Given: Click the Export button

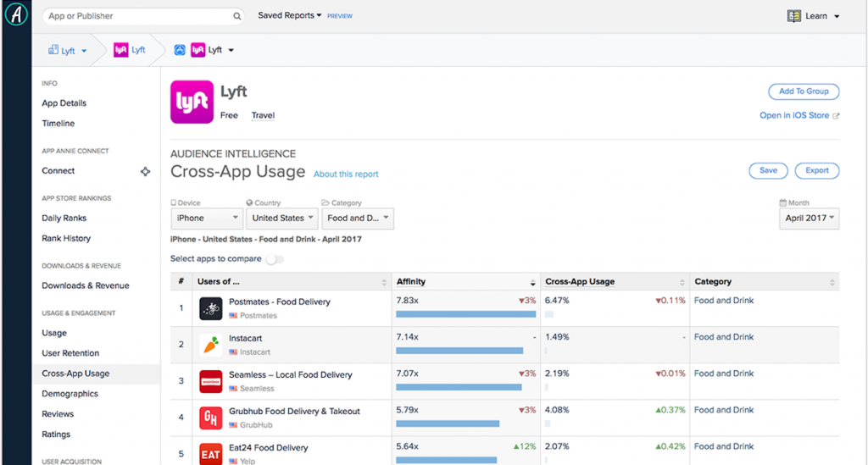Looking at the screenshot, I should point(817,170).
